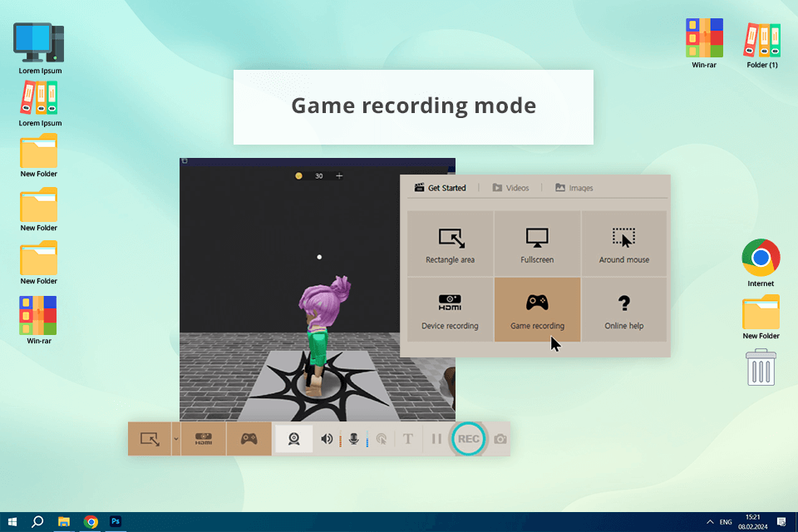Click rectangle area icon in recorder toolbar
This screenshot has width=798, height=532.
click(x=150, y=439)
